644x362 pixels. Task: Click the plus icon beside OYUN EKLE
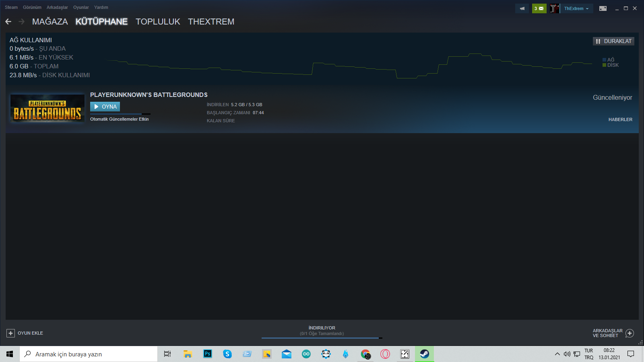click(x=10, y=333)
